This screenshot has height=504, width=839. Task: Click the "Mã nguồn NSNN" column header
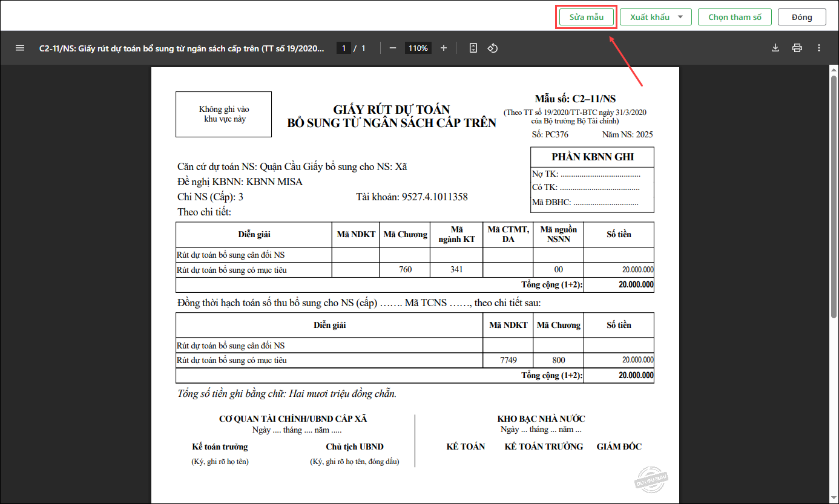(x=559, y=234)
